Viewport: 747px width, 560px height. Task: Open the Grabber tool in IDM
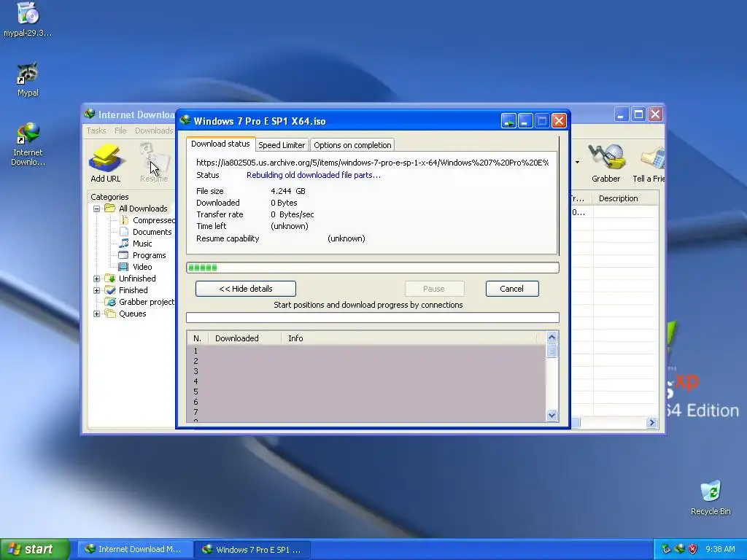(605, 163)
